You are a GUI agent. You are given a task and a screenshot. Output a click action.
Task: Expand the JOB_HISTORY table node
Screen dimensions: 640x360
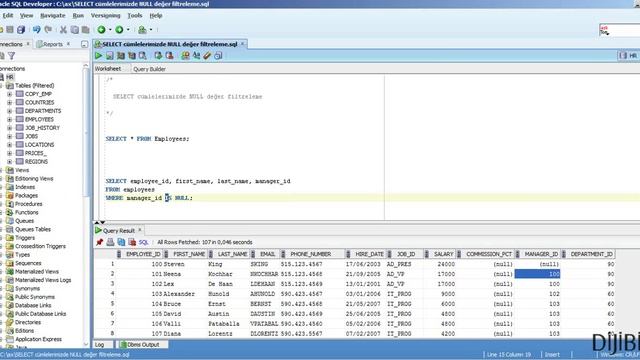pyautogui.click(x=9, y=128)
